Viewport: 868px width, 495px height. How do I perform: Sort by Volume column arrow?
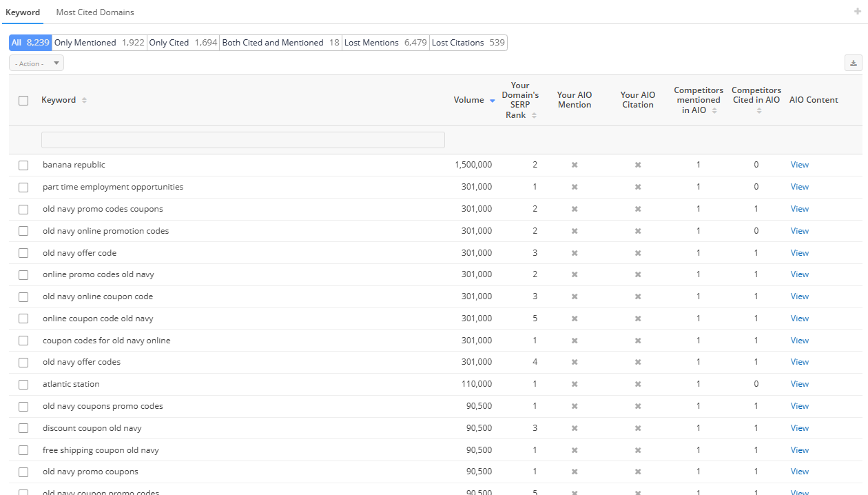[492, 101]
